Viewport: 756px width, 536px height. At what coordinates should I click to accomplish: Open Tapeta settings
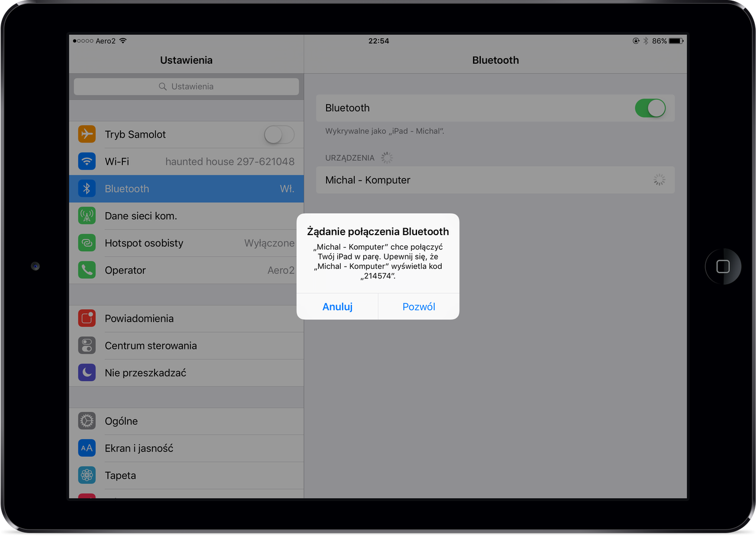[187, 475]
